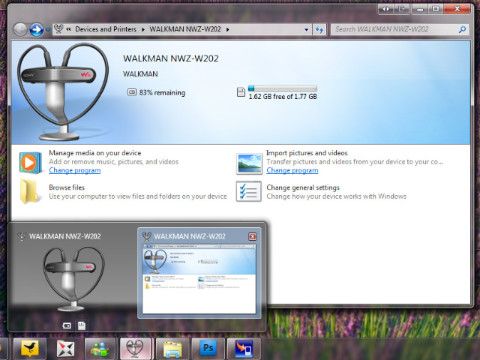Open Photoshop from the taskbar
This screenshot has height=360, width=480.
[x=208, y=349]
